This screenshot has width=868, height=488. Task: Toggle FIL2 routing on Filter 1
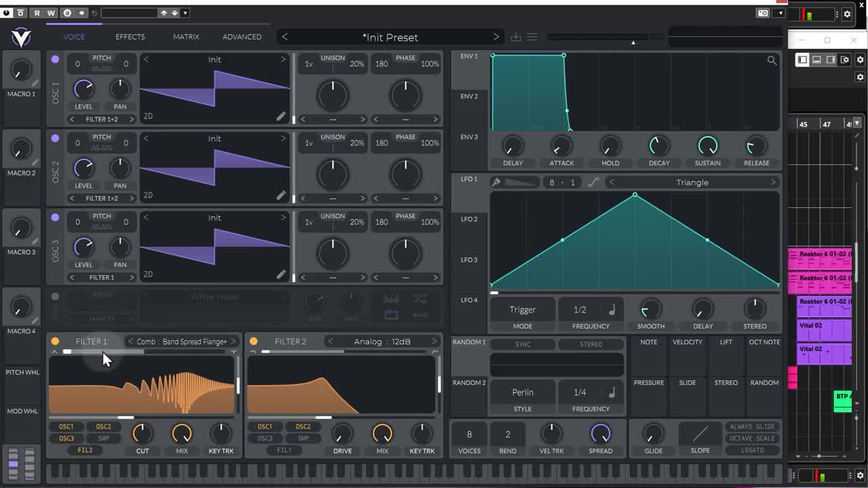click(x=85, y=450)
